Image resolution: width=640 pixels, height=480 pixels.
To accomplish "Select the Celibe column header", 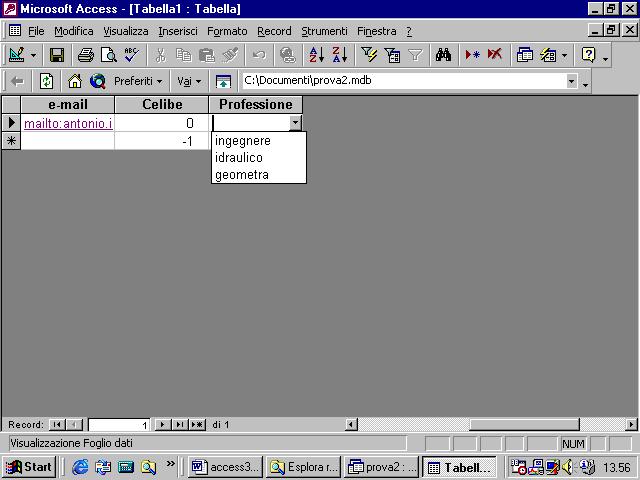I will tap(162, 104).
